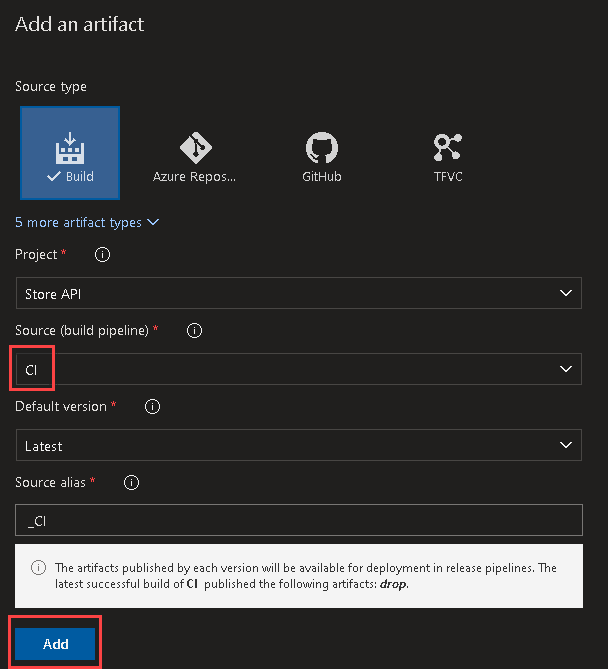Click the info icon in artifacts message
The height and width of the screenshot is (669, 608).
pos(38,568)
